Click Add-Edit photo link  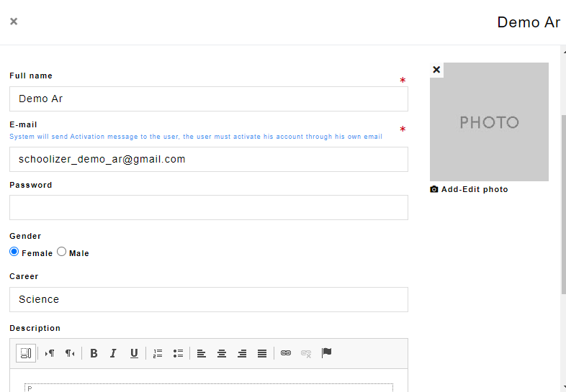click(x=474, y=189)
